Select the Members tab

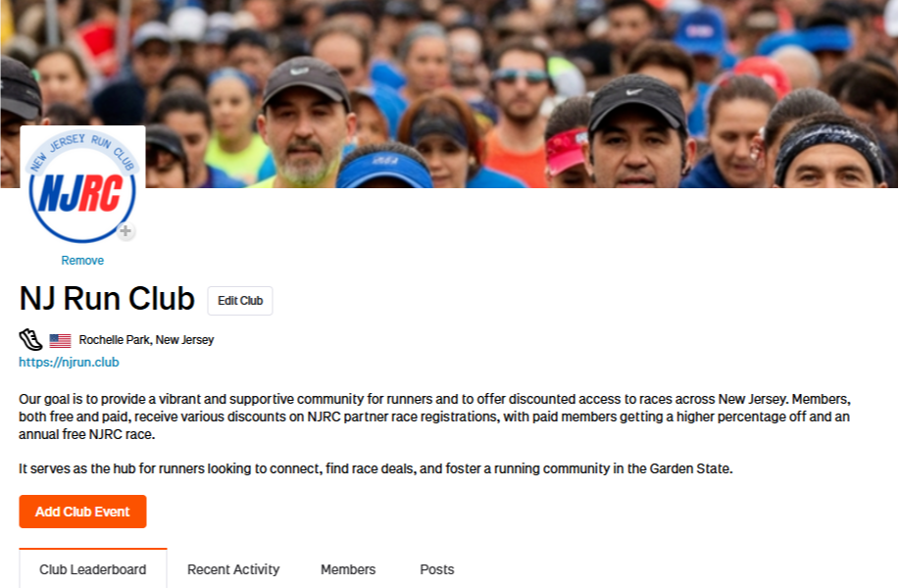pos(348,569)
